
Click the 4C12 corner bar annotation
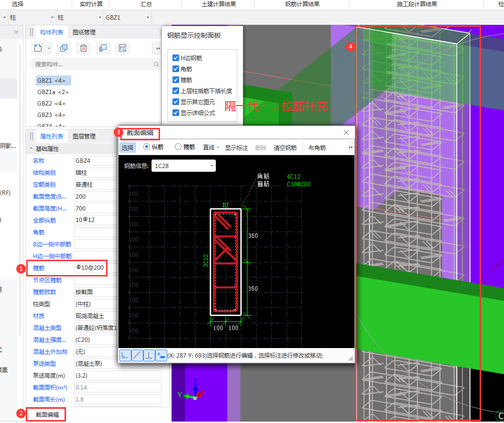[293, 176]
